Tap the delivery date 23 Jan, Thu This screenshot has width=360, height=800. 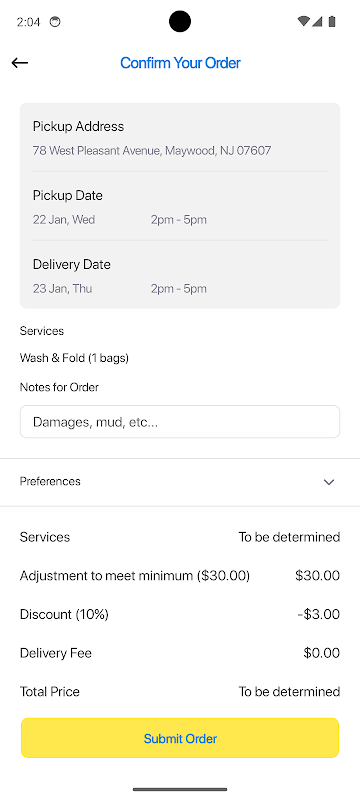[62, 289]
